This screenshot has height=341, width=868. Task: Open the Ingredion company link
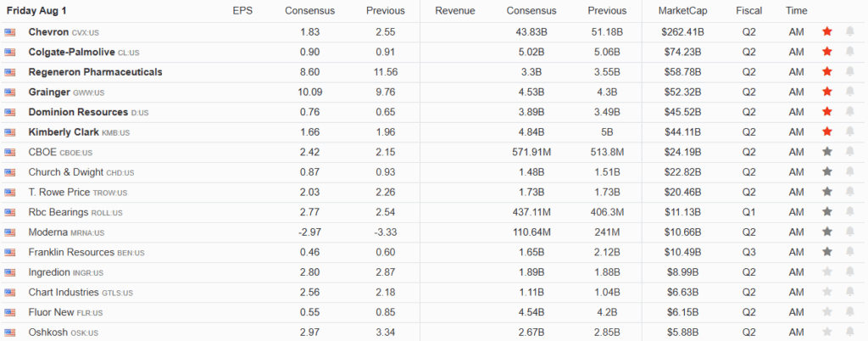tap(49, 272)
